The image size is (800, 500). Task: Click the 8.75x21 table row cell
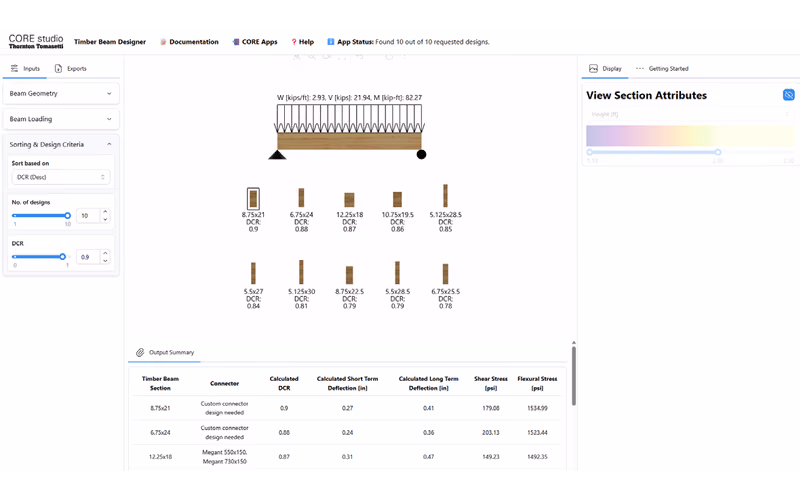click(160, 408)
